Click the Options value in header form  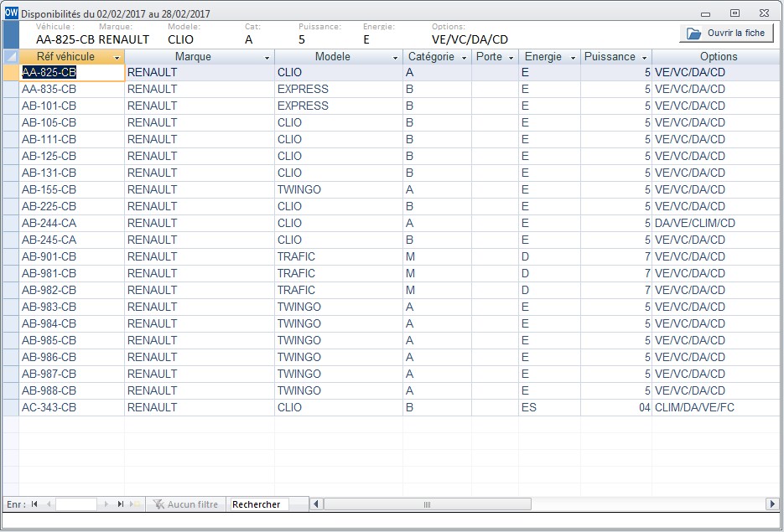(x=470, y=39)
